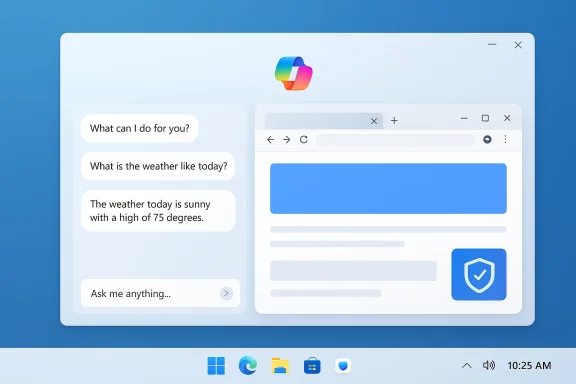Close the embedded browser window
This screenshot has width=576, height=384.
(x=507, y=118)
